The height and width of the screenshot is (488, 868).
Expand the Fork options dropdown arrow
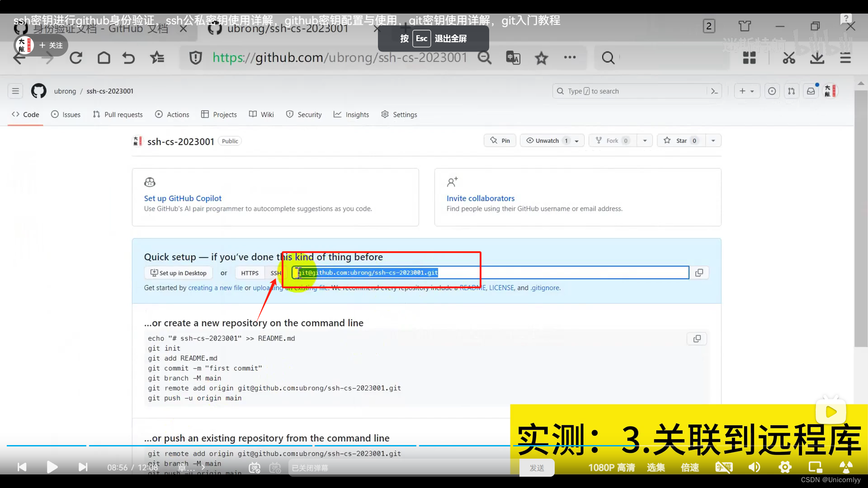645,141
